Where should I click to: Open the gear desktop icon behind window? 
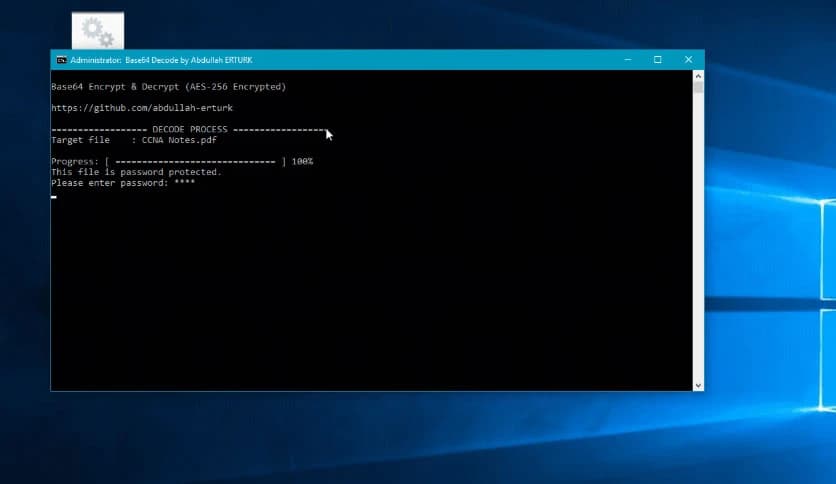tap(98, 32)
